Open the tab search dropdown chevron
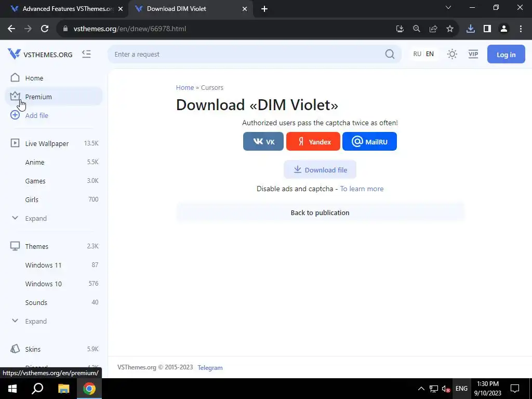Screen dimensions: 532x399 (x=448, y=7)
